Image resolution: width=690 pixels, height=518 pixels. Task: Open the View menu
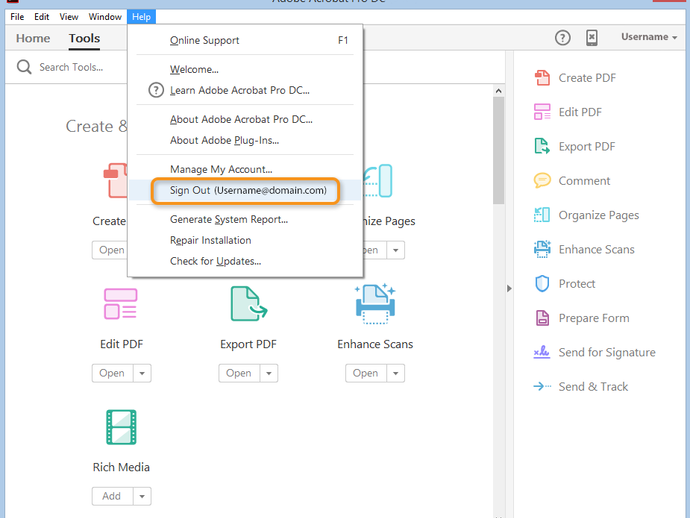(x=69, y=17)
